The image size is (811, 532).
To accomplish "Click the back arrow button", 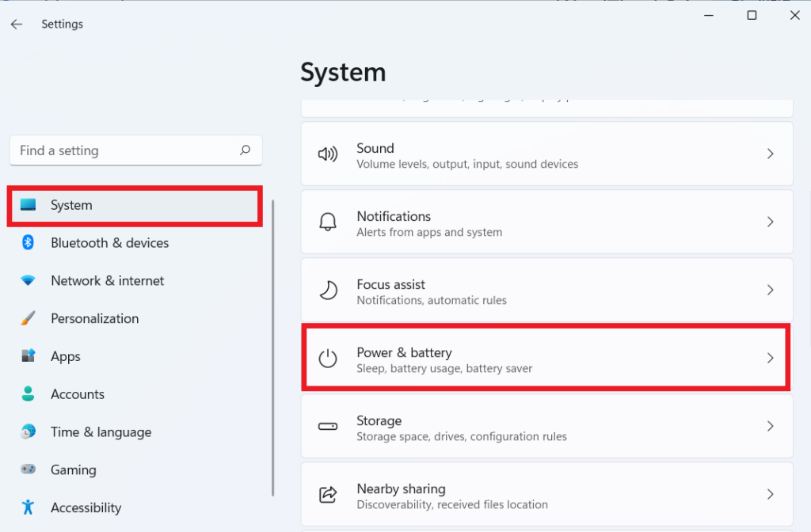I will click(16, 24).
